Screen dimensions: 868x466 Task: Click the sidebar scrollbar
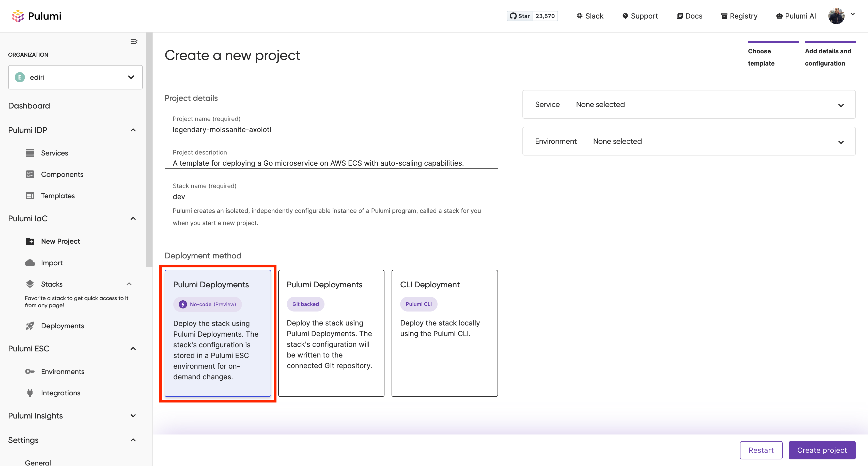(149, 150)
